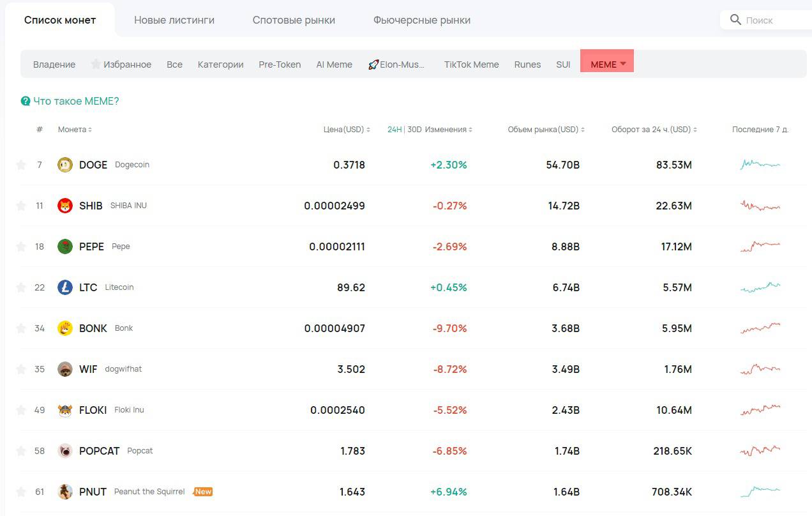Click the PNUT change +6.94%

click(x=449, y=492)
